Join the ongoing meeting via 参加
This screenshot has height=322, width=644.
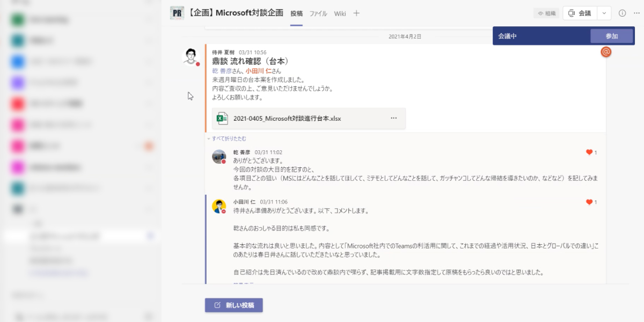[612, 36]
